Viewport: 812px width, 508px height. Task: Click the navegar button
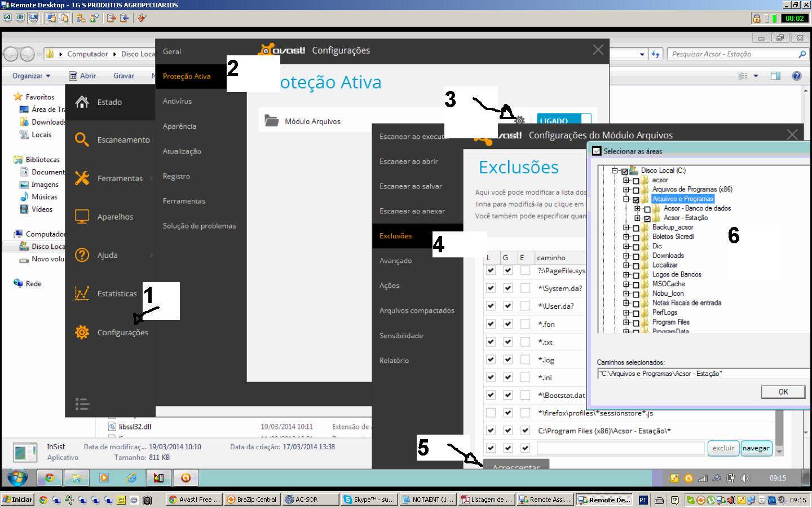coord(756,448)
